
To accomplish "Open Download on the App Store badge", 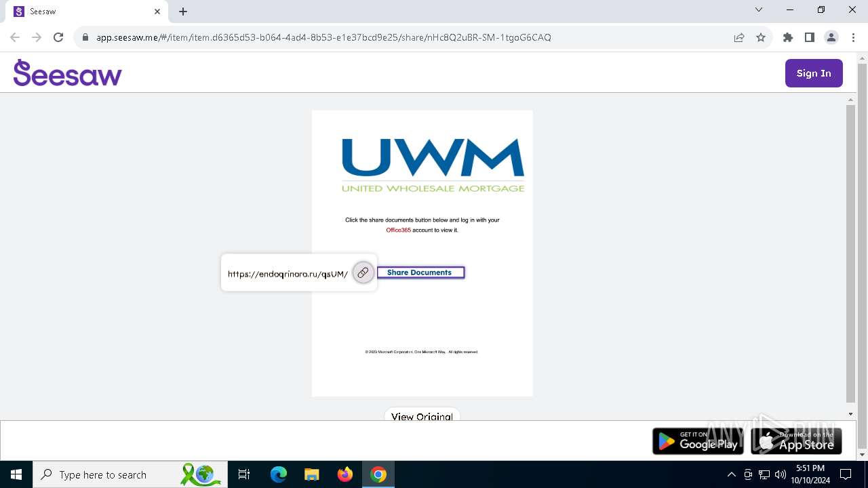I will [x=796, y=441].
